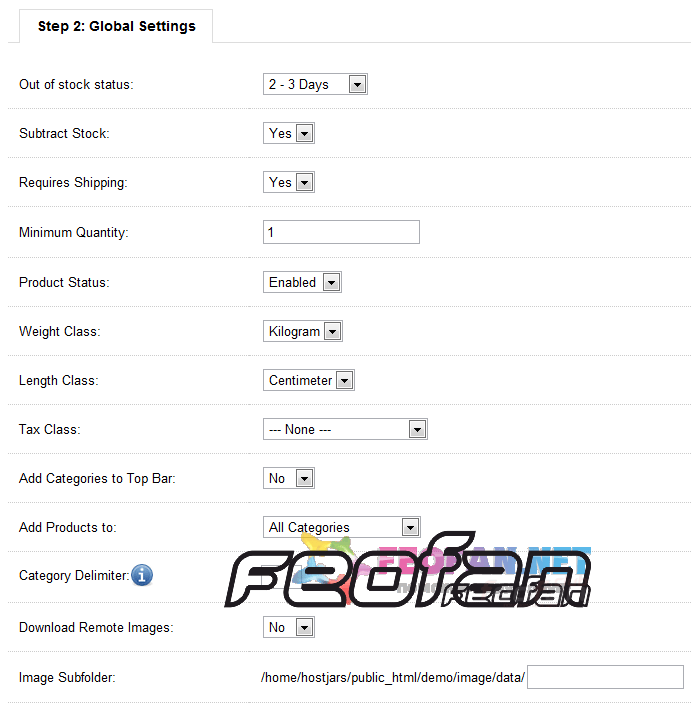The image size is (691, 708).
Task: Click the arrow button on 2 - 3 Days select
Action: tap(357, 84)
